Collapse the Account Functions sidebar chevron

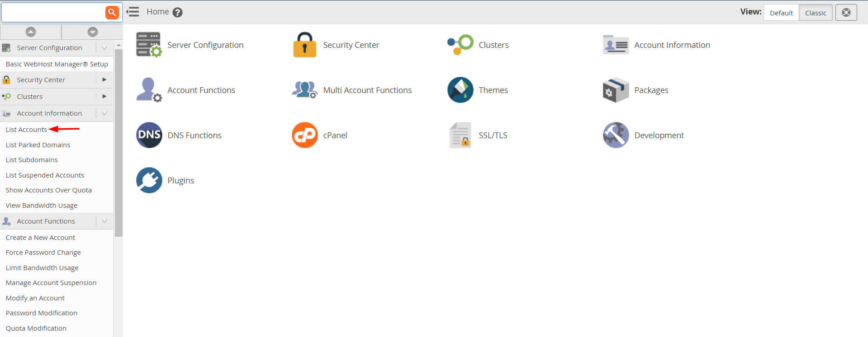pyautogui.click(x=104, y=221)
